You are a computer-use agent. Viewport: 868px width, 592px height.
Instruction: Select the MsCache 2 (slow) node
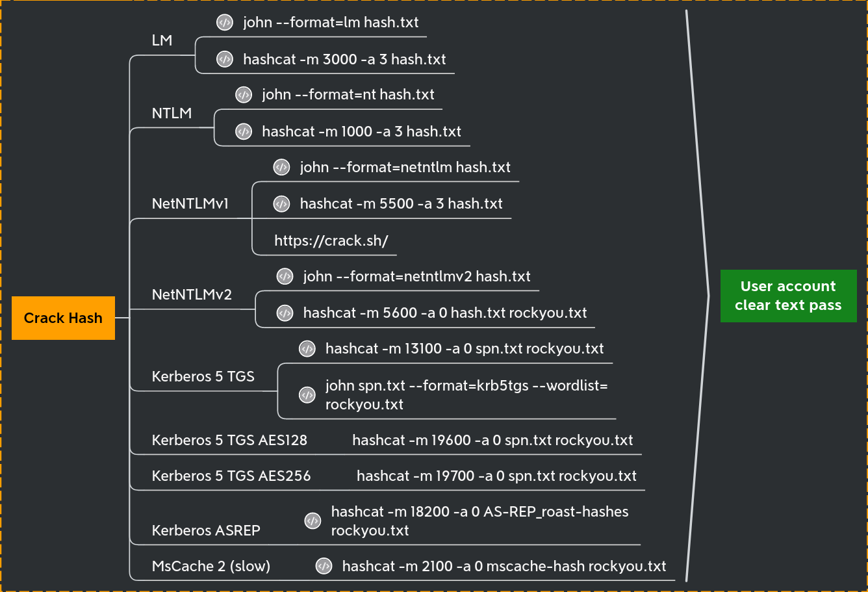point(211,566)
